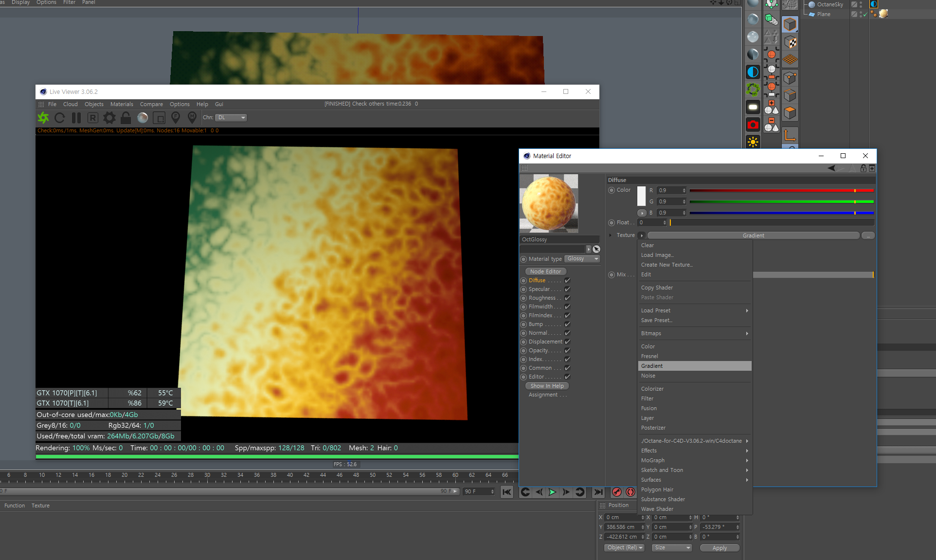Switch to polygons mode cube icon
The height and width of the screenshot is (560, 936).
tap(790, 113)
